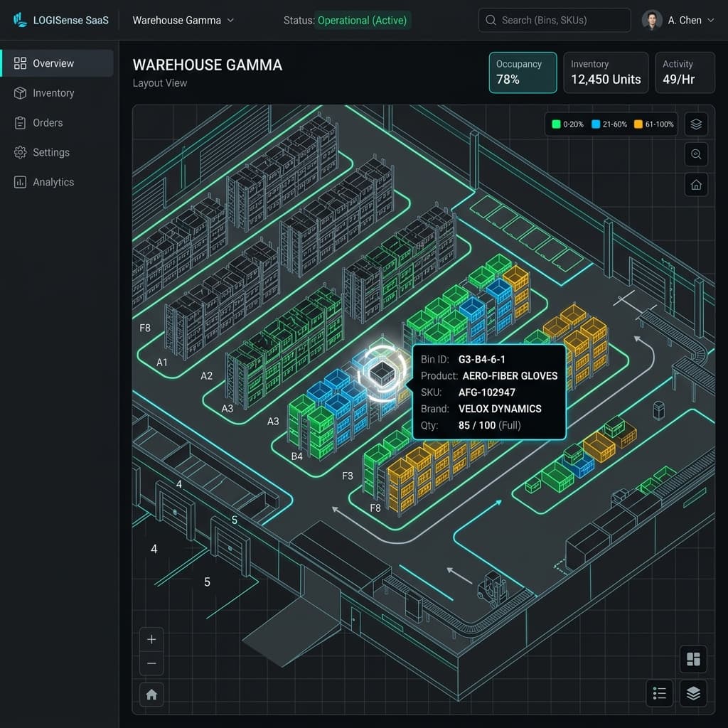Select Overview in the sidebar

point(57,63)
